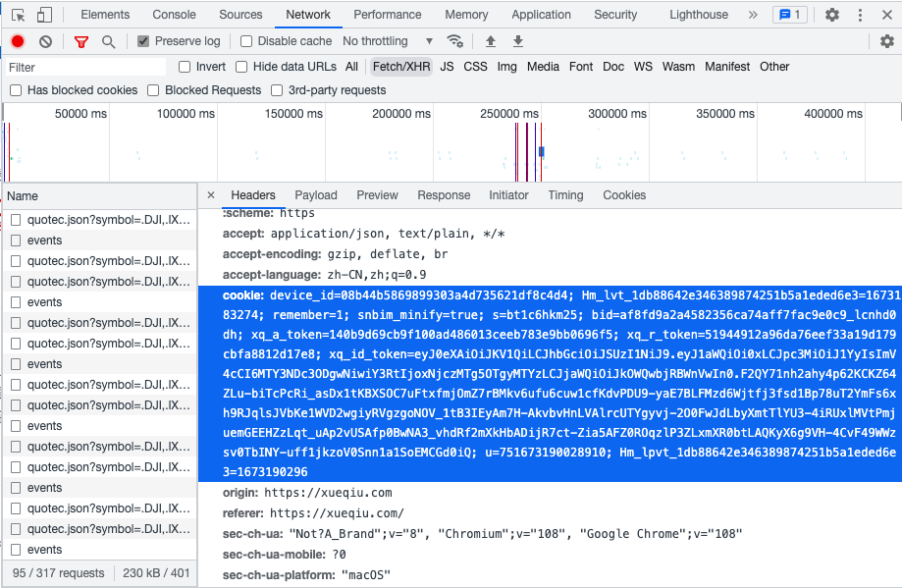Stop recording the network log with the red button
902x588 pixels.
(x=18, y=41)
